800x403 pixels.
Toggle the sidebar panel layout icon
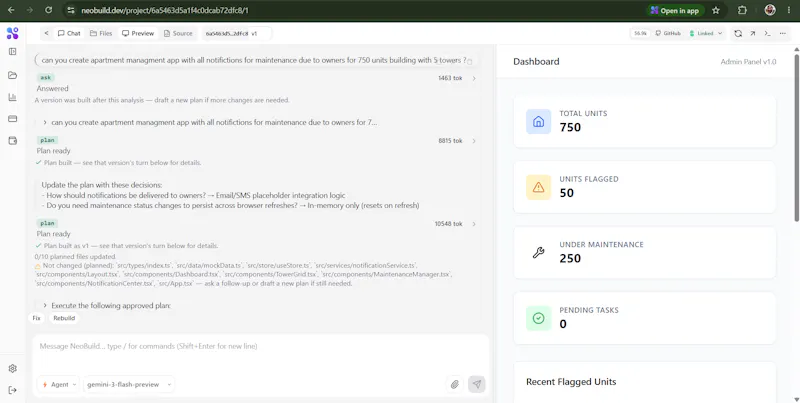tap(13, 52)
